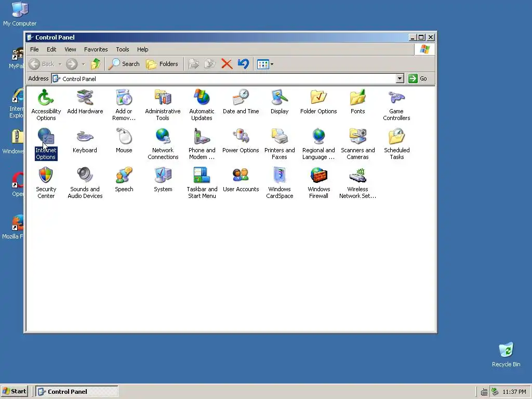Select the System icon
Viewport: 532px width, 399px height.
tap(163, 179)
